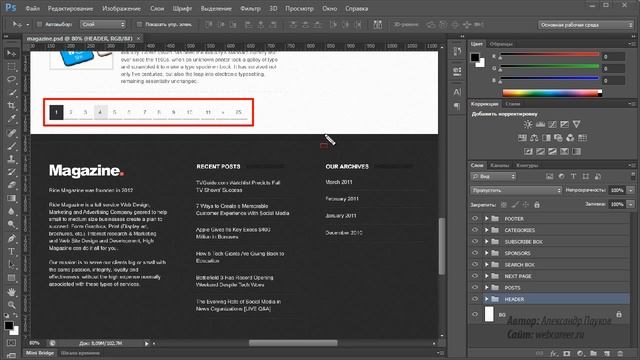
Task: Click the horizontal canvas scrollbar
Action: [293, 343]
